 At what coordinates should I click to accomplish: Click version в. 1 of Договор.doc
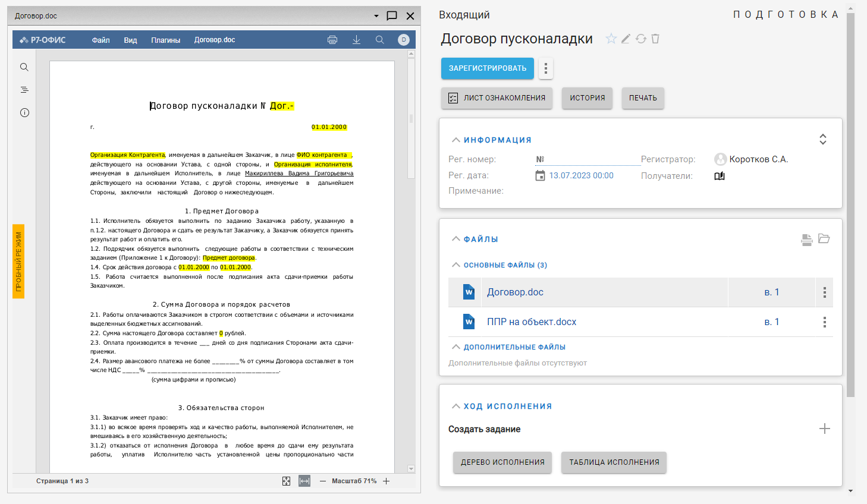[771, 292]
